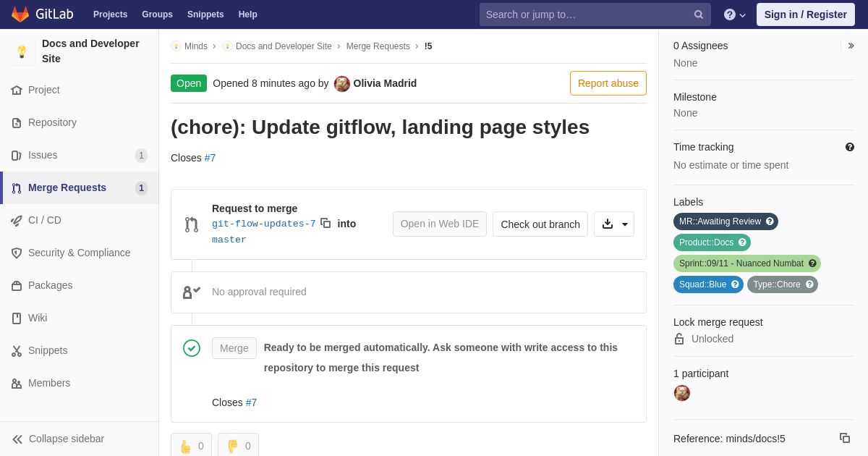
Task: Click the Collapse sidebar double-chevron icon
Action: (17, 439)
